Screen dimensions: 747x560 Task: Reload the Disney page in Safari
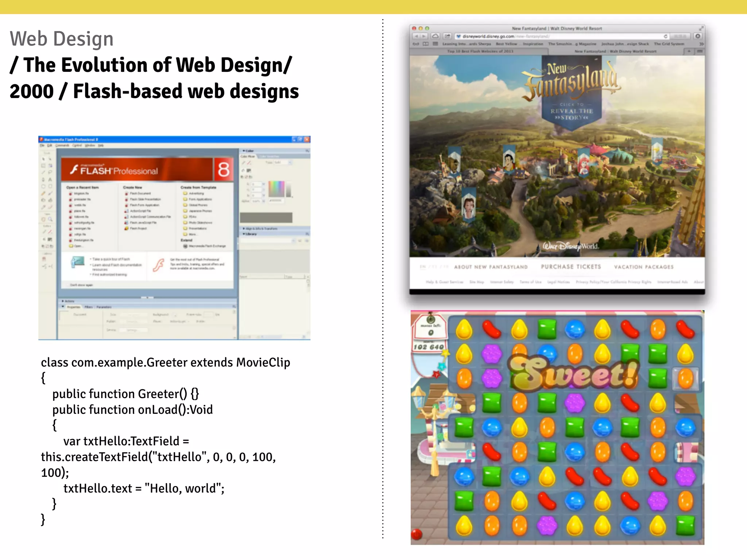[x=665, y=36]
